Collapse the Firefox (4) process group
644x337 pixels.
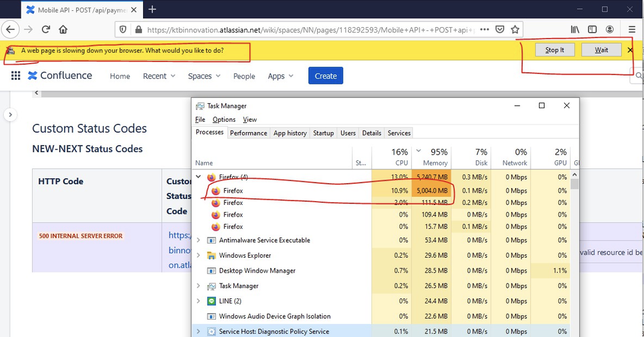[x=199, y=177]
